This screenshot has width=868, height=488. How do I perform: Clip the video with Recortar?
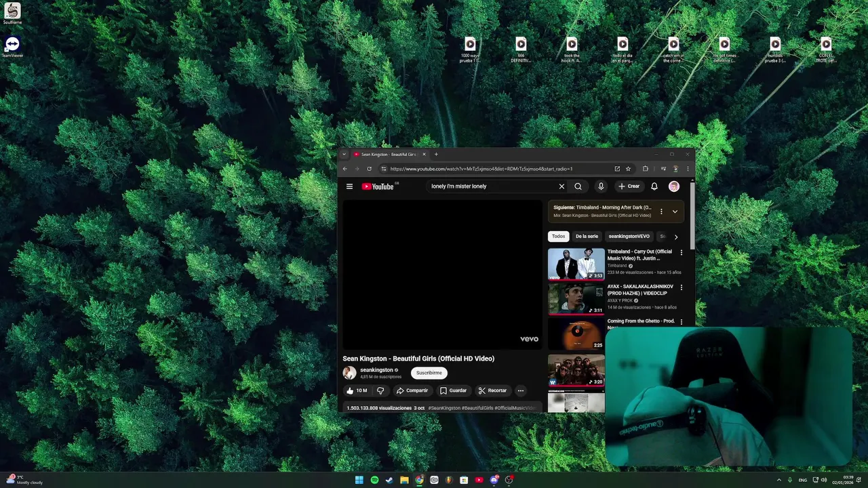coord(492,390)
